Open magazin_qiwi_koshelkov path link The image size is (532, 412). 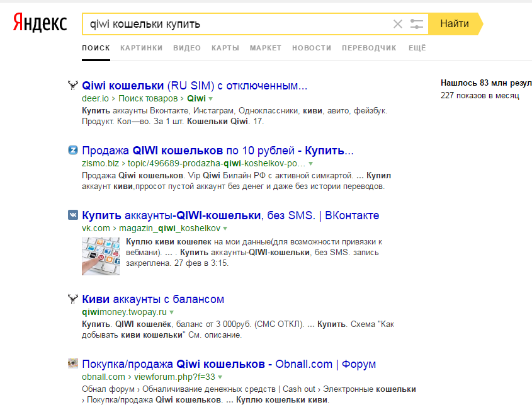169,228
